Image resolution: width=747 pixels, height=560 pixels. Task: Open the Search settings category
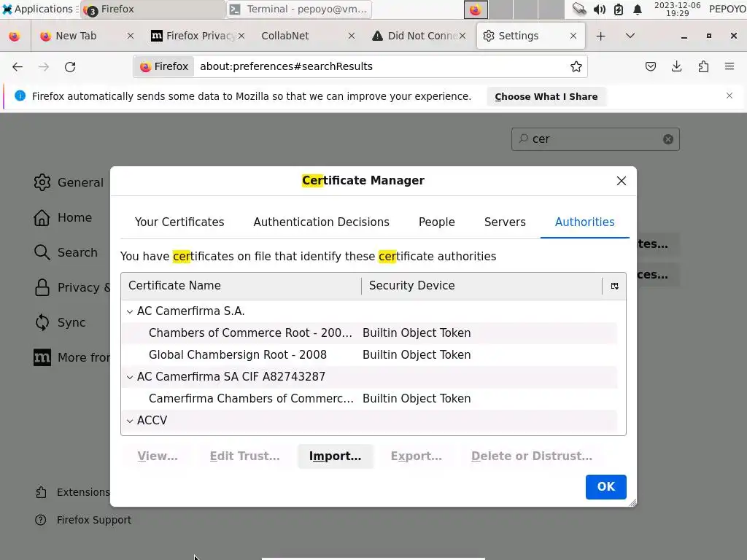tap(66, 252)
